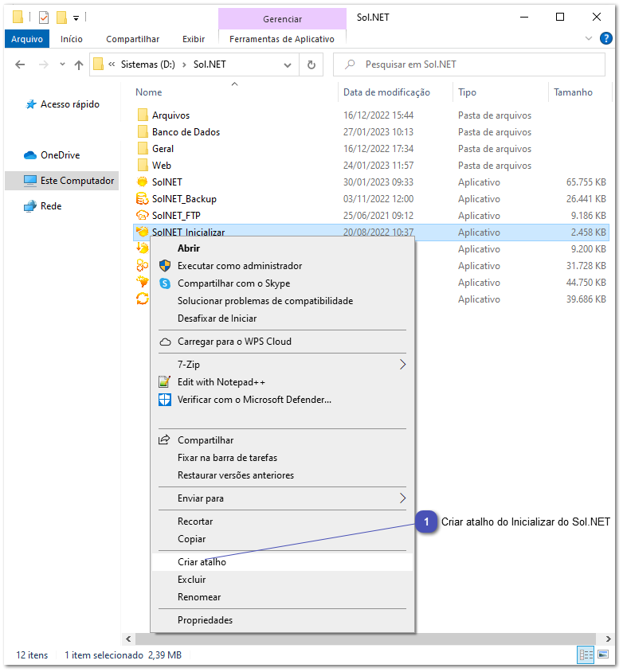
Task: Switch to the Início ribbon tab
Action: click(71, 39)
